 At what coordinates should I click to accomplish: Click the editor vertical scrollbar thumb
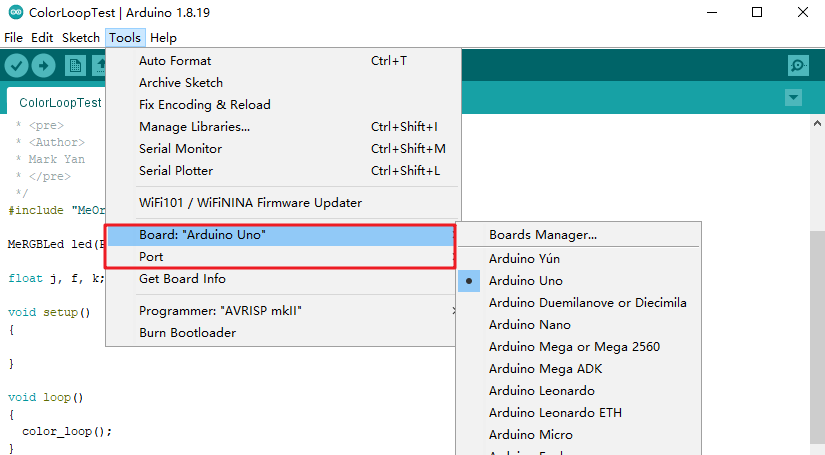click(817, 337)
